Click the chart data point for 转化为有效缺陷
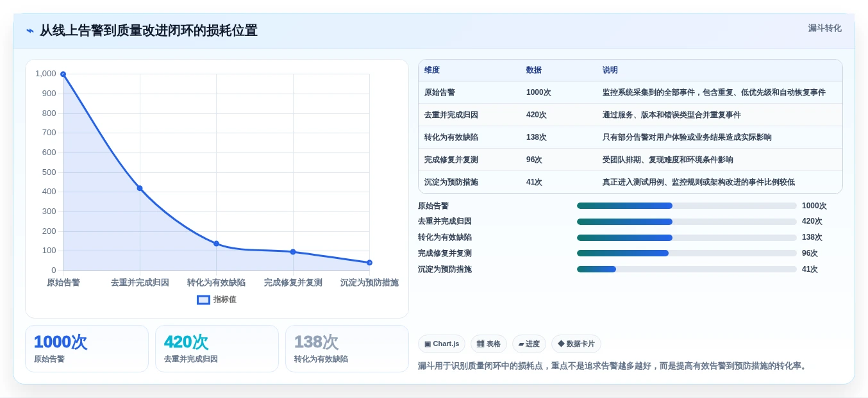 point(216,244)
